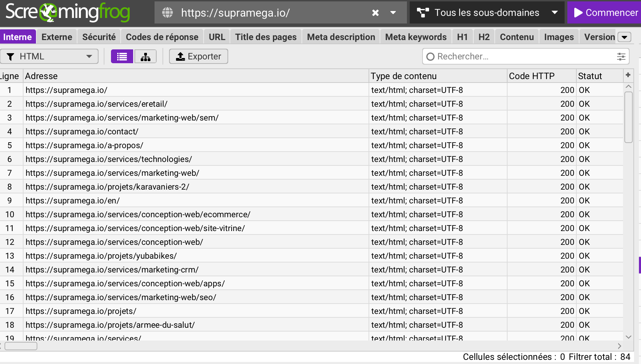641x364 pixels.
Task: Switch to Codes de réponse tab
Action: click(x=162, y=37)
